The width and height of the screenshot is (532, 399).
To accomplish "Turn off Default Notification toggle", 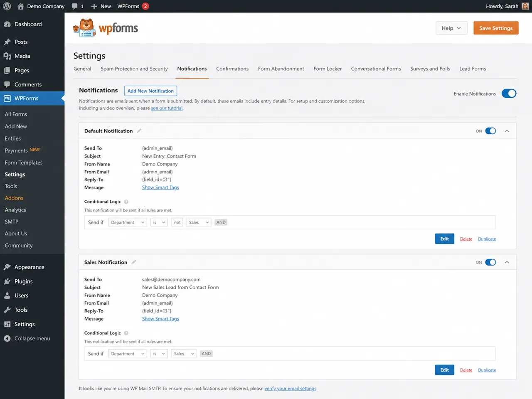I will [490, 131].
